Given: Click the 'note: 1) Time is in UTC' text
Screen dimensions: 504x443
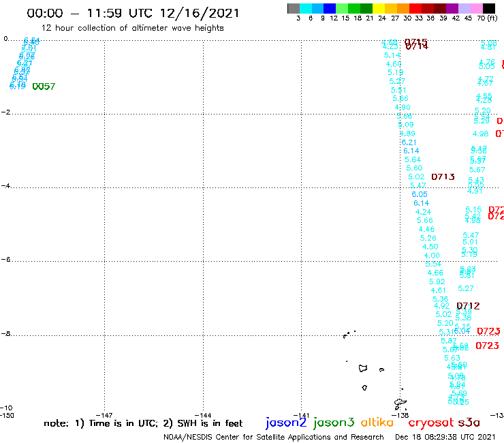Looking at the screenshot, I should click(x=101, y=423).
